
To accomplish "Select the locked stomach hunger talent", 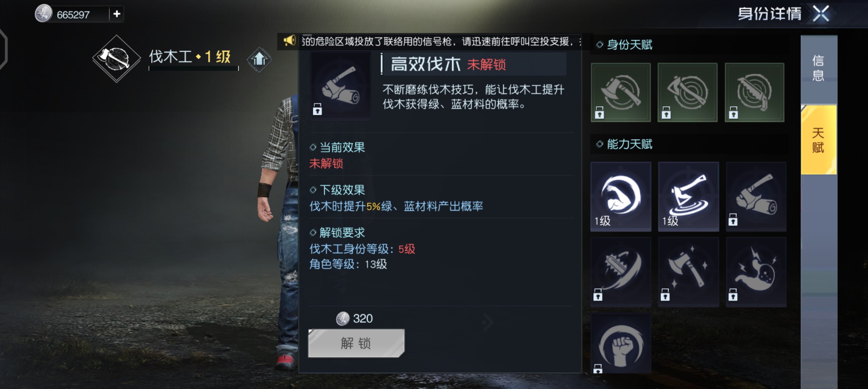I will [756, 272].
